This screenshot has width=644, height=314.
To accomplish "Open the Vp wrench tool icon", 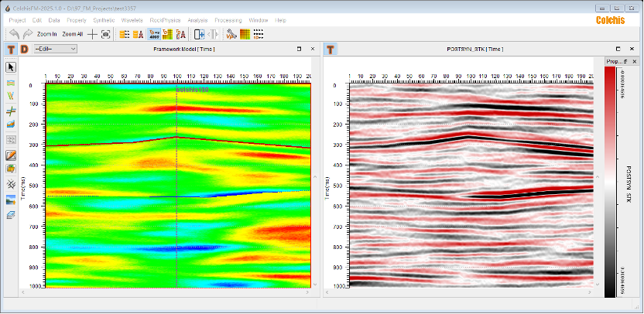I will [x=231, y=35].
